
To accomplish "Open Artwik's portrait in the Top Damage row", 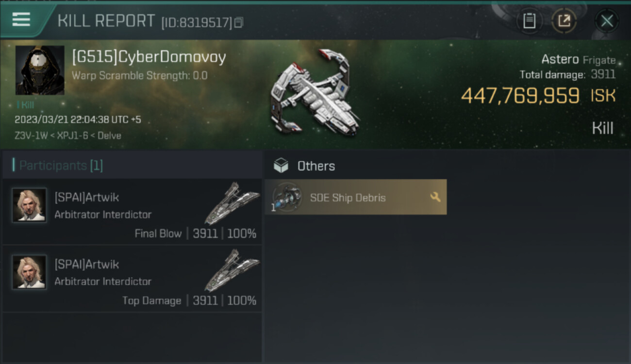I will 29,272.
